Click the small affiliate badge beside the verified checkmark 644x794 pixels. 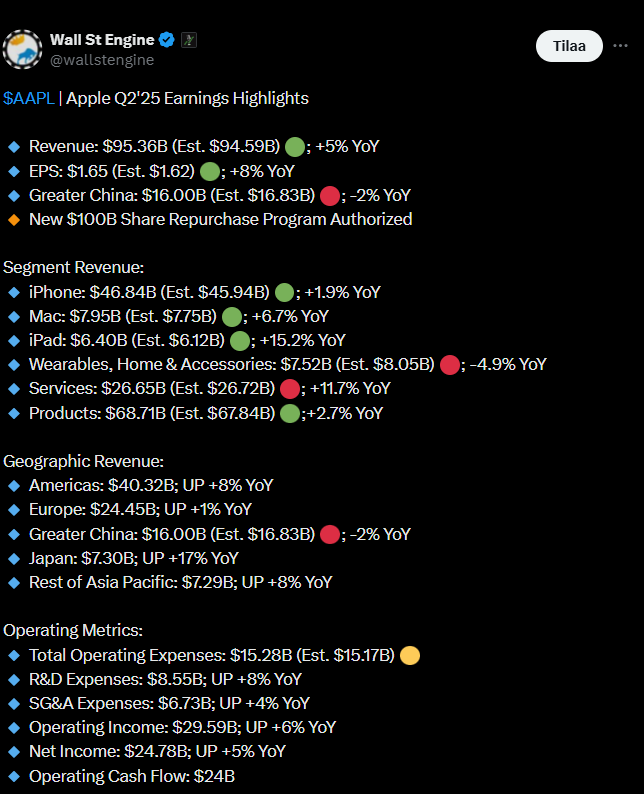pyautogui.click(x=189, y=40)
